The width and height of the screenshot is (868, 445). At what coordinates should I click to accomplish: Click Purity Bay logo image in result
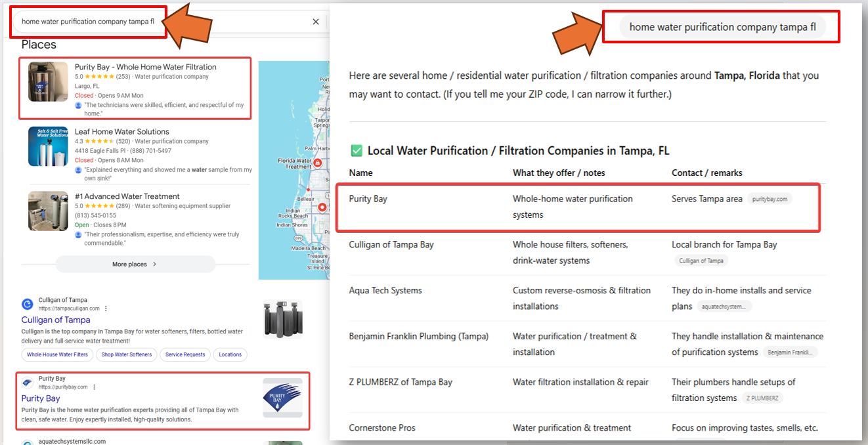tap(282, 398)
